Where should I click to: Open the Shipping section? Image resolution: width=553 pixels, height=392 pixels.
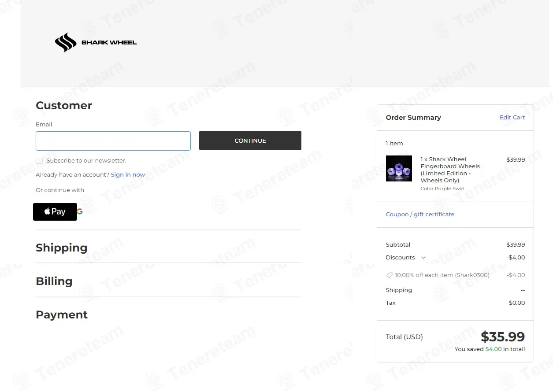pyautogui.click(x=61, y=248)
